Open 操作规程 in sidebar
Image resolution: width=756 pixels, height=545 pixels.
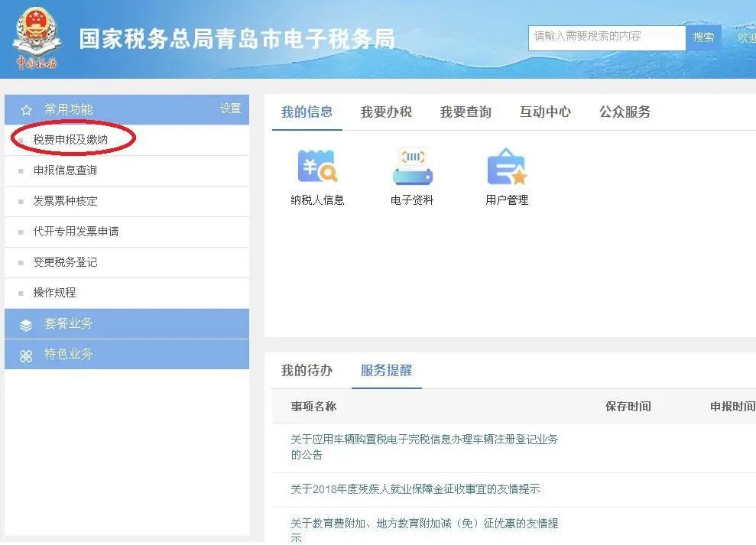click(x=127, y=293)
